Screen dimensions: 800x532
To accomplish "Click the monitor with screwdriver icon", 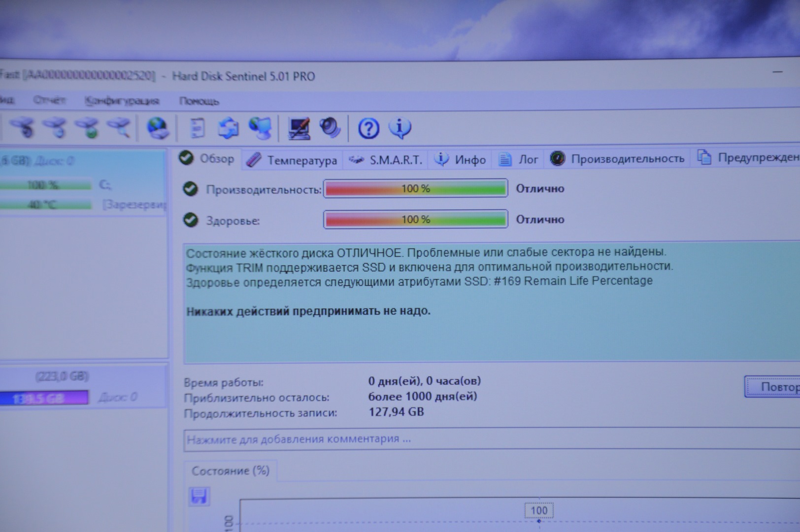I will click(x=299, y=129).
